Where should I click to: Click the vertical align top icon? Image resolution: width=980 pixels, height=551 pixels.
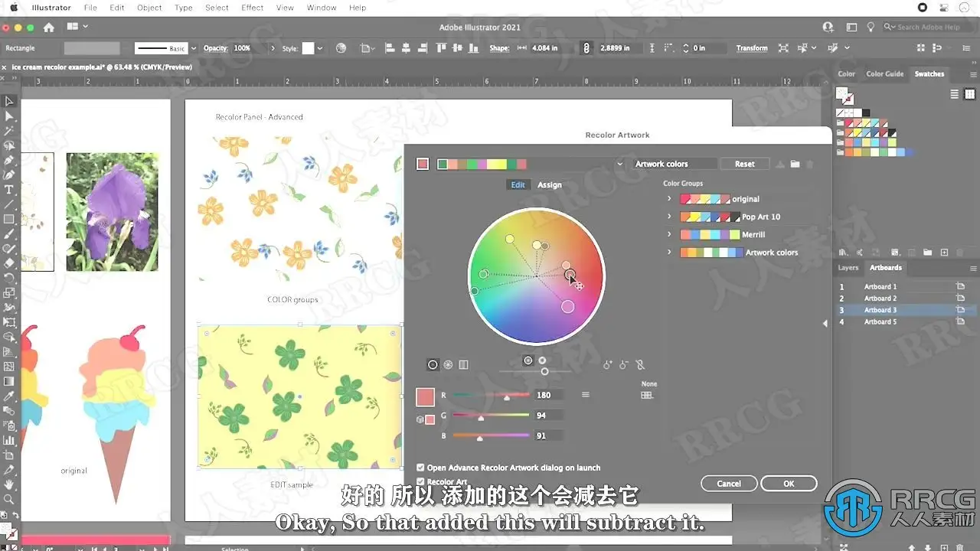click(x=440, y=48)
